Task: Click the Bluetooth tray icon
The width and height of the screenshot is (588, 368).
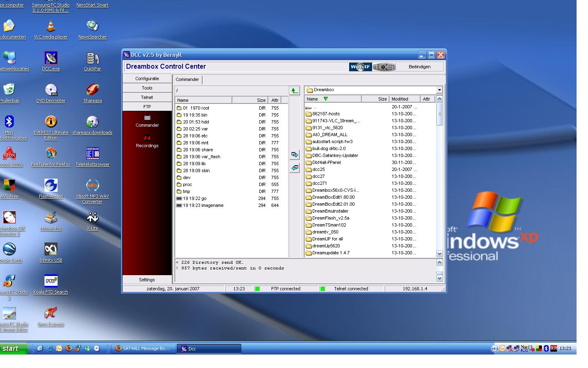Action: click(x=546, y=348)
